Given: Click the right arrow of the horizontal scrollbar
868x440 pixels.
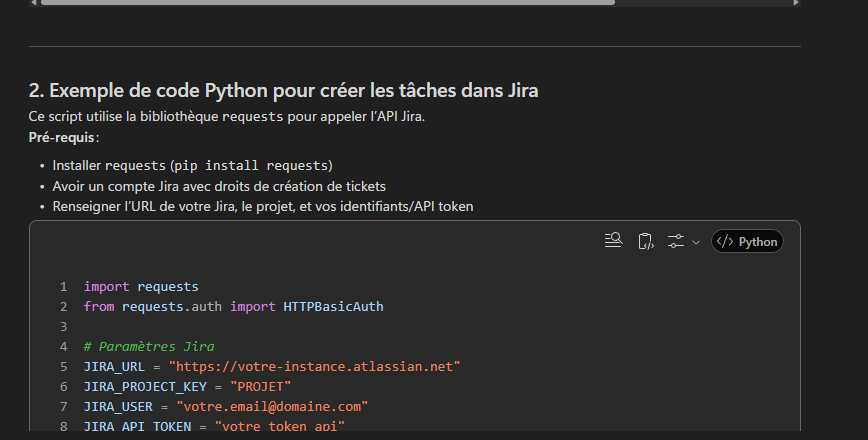Looking at the screenshot, I should click(795, 2).
